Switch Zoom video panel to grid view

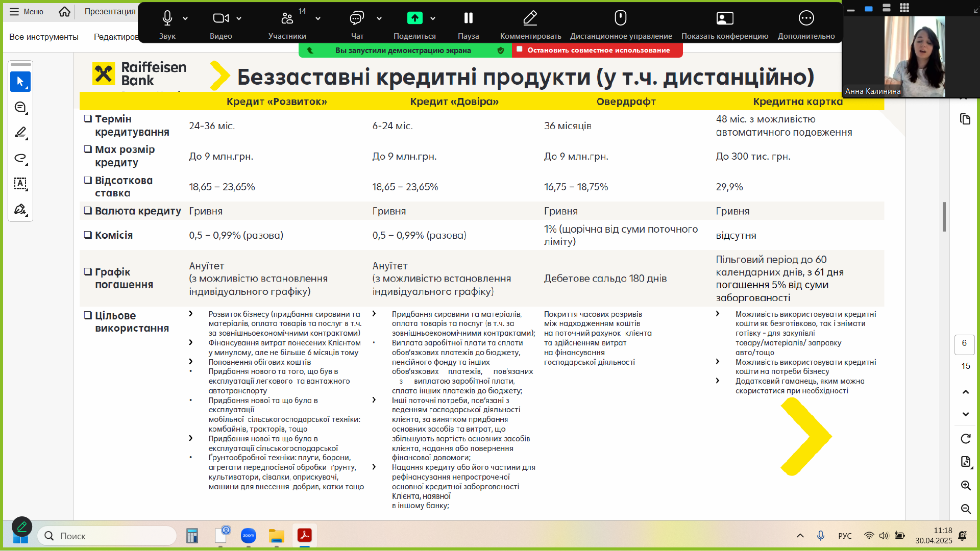click(x=904, y=8)
